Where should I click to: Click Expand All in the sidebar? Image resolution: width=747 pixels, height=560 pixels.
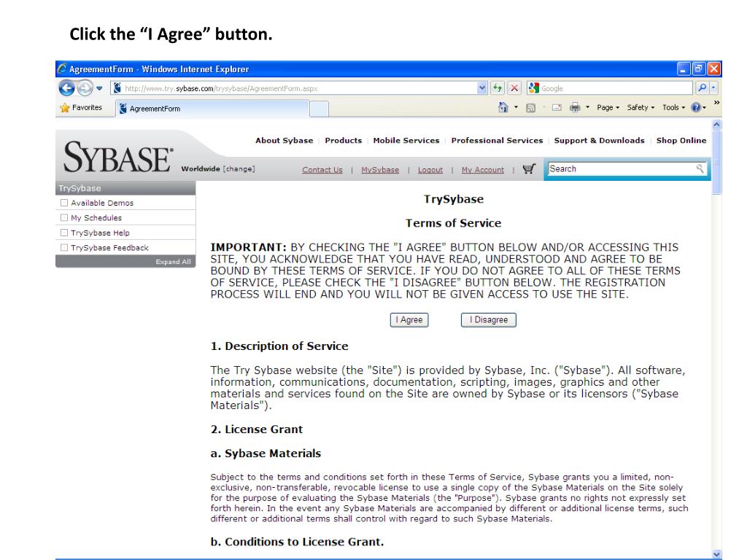[x=173, y=262]
